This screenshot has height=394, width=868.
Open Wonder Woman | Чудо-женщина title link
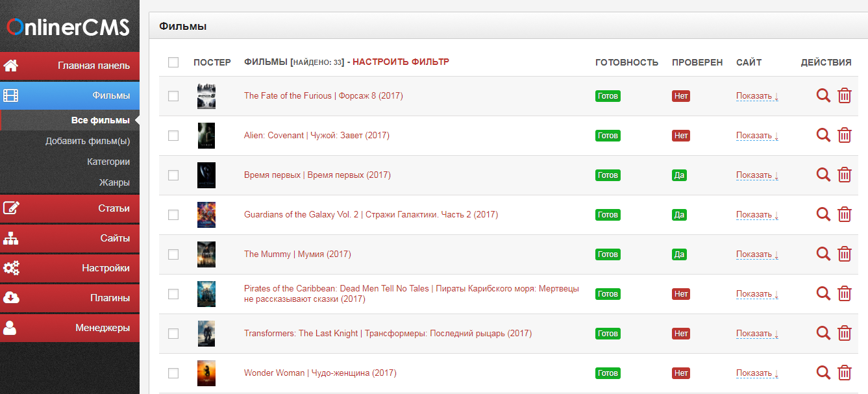(320, 373)
